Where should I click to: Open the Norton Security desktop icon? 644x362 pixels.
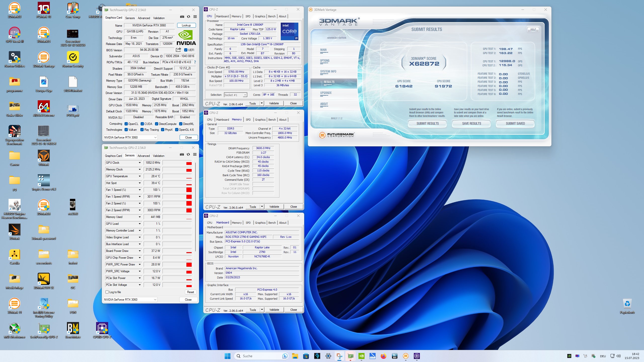pyautogui.click(x=73, y=59)
